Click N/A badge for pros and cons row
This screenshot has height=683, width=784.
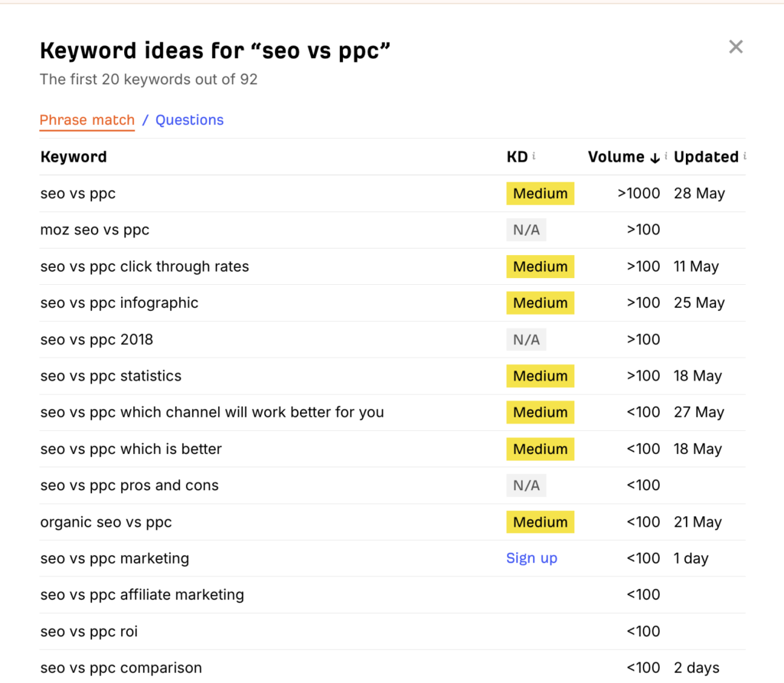(526, 485)
